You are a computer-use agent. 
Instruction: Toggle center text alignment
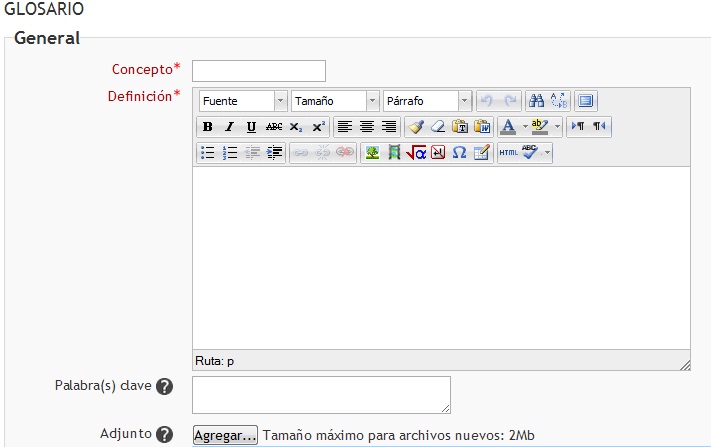366,127
